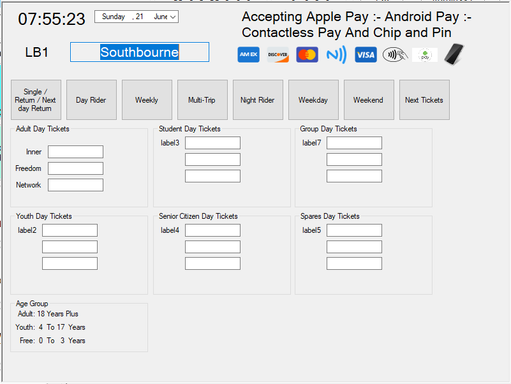
Task: Click the Adult Inner ticket field
Action: pos(76,152)
